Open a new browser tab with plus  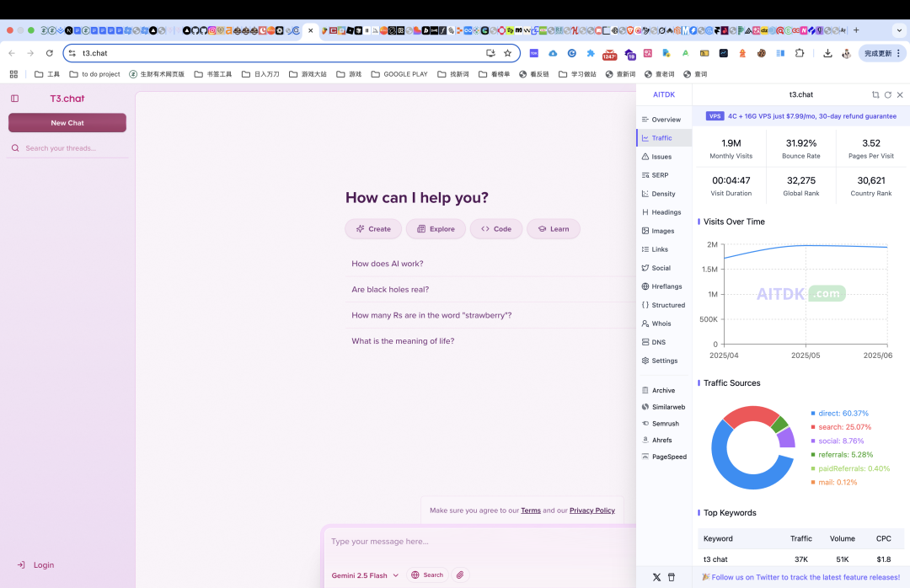click(856, 30)
